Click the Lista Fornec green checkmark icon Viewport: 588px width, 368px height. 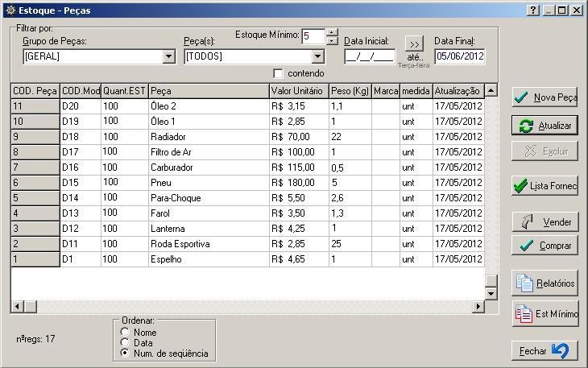point(520,186)
